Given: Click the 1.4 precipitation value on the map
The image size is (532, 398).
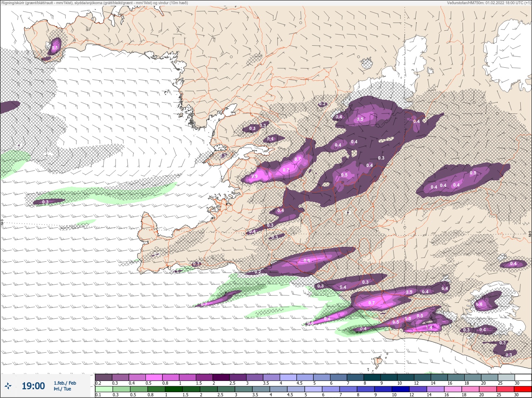Looking at the screenshot, I should (429, 328).
